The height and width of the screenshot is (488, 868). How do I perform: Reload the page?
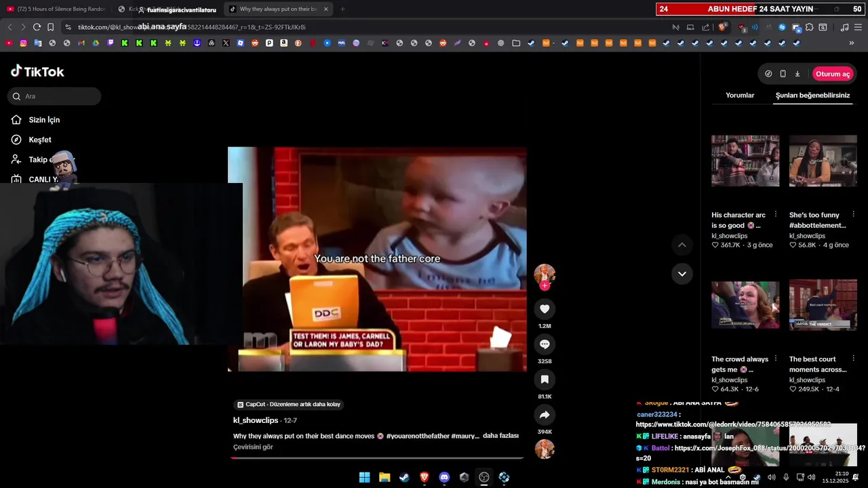pos(37,27)
